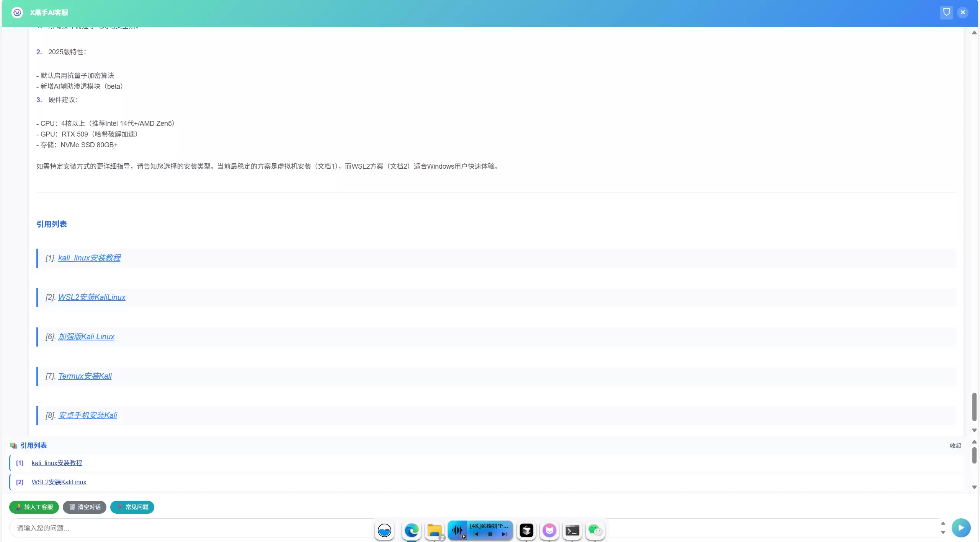Open the 常见问题 button

(x=132, y=507)
